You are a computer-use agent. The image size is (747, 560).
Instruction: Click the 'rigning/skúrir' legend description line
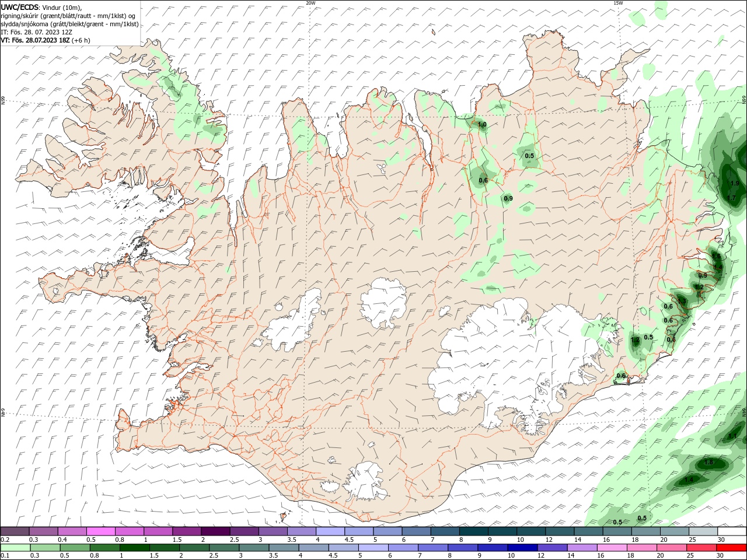tap(68, 15)
